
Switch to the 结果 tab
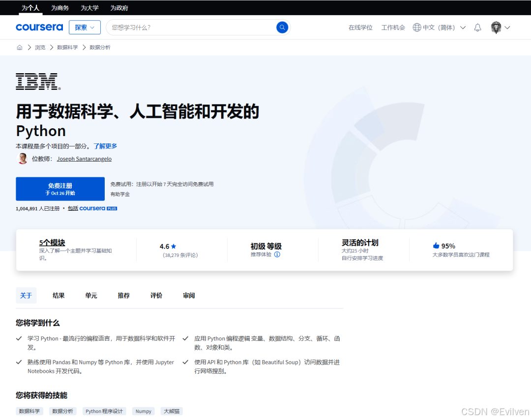[59, 295]
